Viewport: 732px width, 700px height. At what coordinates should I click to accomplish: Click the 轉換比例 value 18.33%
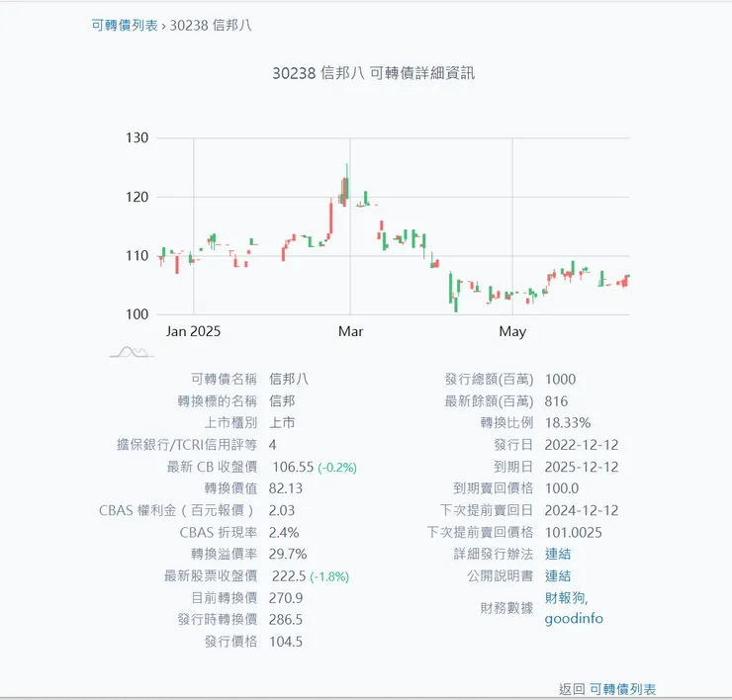[568, 423]
